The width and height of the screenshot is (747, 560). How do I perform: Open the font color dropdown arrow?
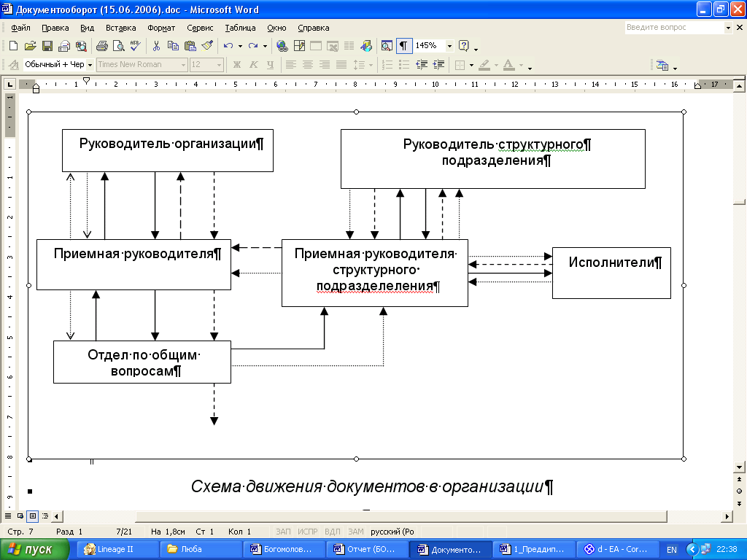coord(521,65)
